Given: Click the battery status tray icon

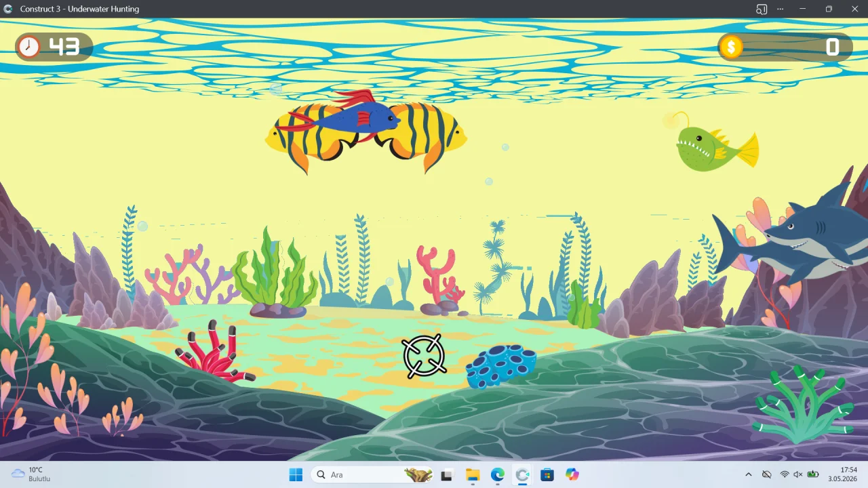Looking at the screenshot, I should pos(812,474).
